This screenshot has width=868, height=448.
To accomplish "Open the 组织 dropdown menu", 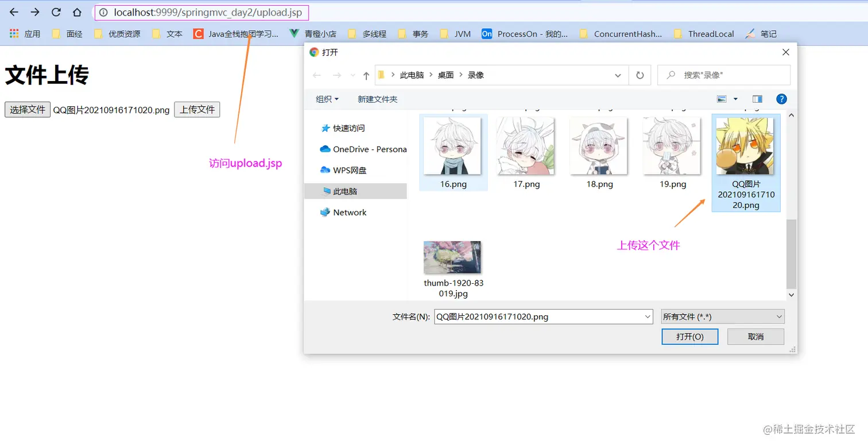I will (326, 99).
